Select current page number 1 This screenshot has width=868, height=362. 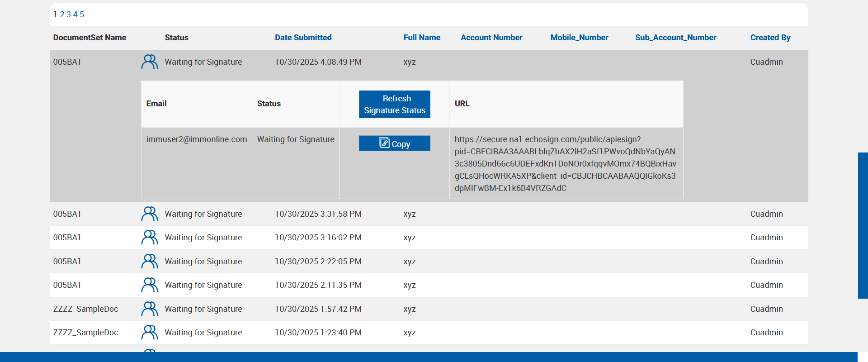[x=55, y=14]
